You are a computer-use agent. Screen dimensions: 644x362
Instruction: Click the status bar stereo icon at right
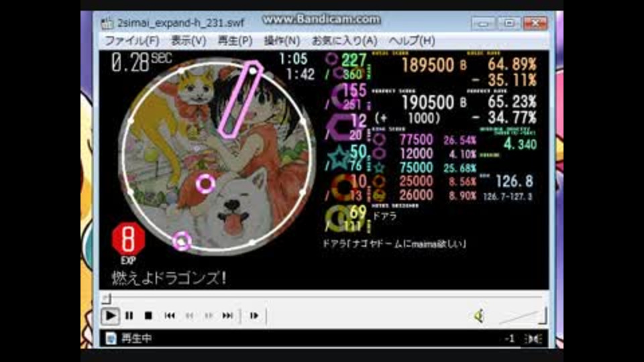click(x=533, y=339)
